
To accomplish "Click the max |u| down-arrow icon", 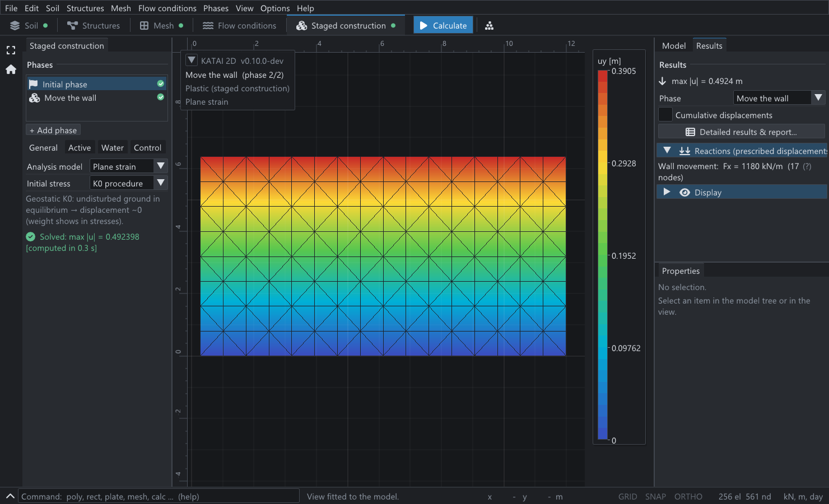I will pos(663,81).
